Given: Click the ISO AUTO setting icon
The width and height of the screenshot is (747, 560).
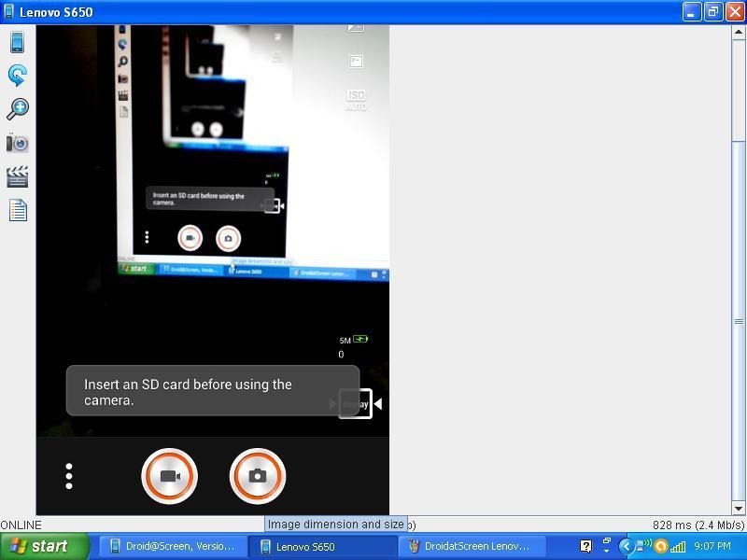Looking at the screenshot, I should 356,101.
